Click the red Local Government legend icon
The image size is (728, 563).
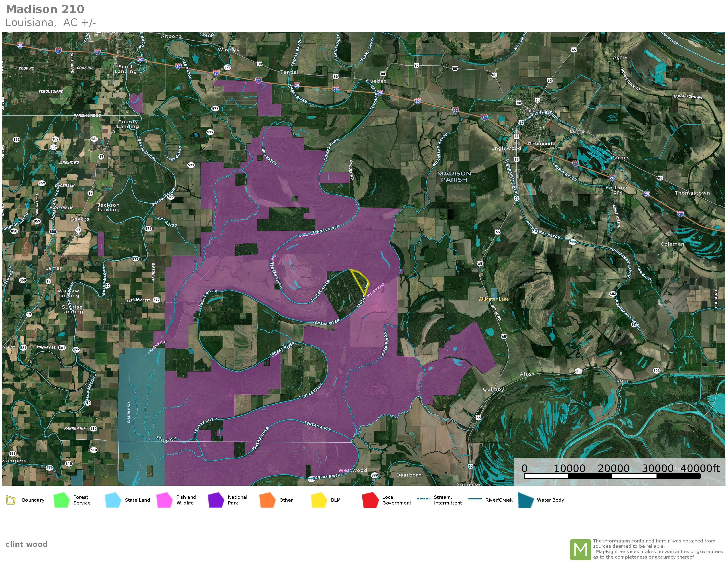370,500
